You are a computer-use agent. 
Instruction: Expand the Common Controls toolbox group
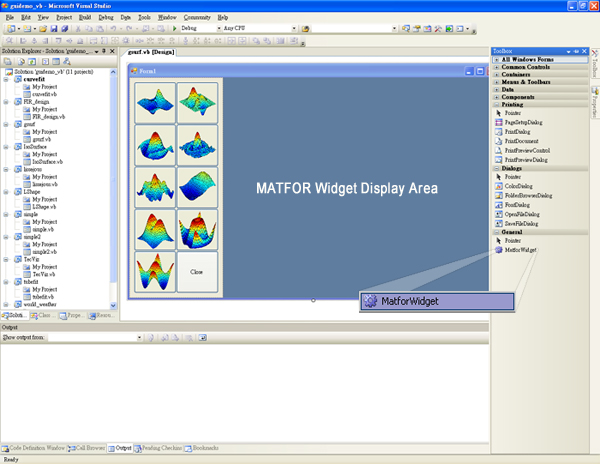coord(496,67)
